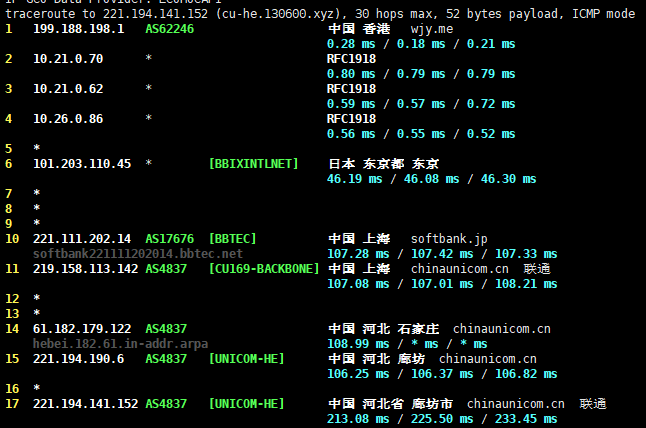Select wjy.me domain text
Viewport: 646px width, 428px height.
click(432, 29)
